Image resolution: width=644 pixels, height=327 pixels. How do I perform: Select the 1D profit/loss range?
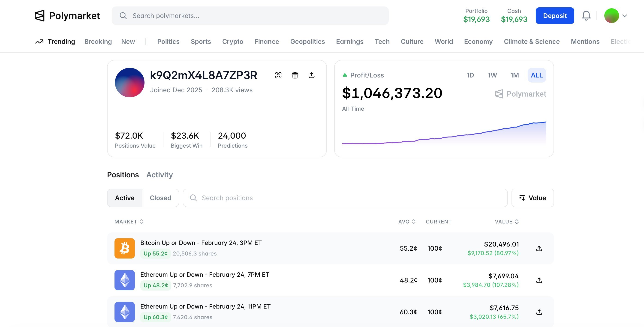[x=470, y=75]
